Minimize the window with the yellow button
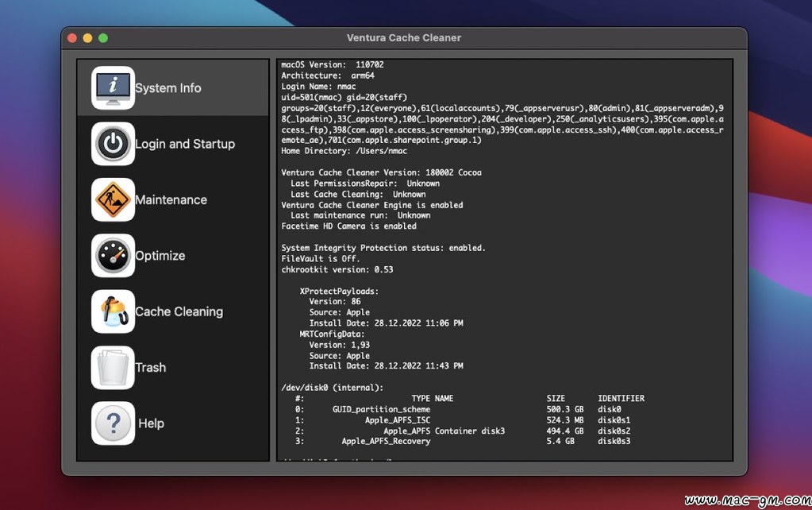 (87, 38)
